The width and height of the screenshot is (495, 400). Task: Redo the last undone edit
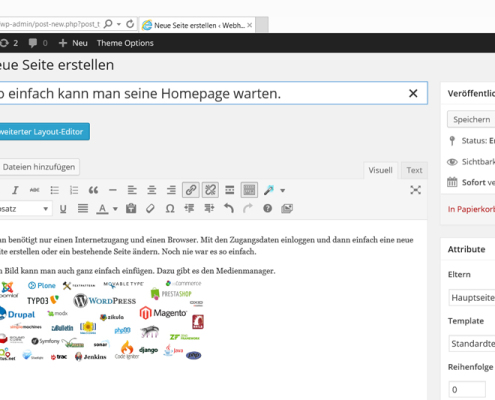click(x=248, y=209)
